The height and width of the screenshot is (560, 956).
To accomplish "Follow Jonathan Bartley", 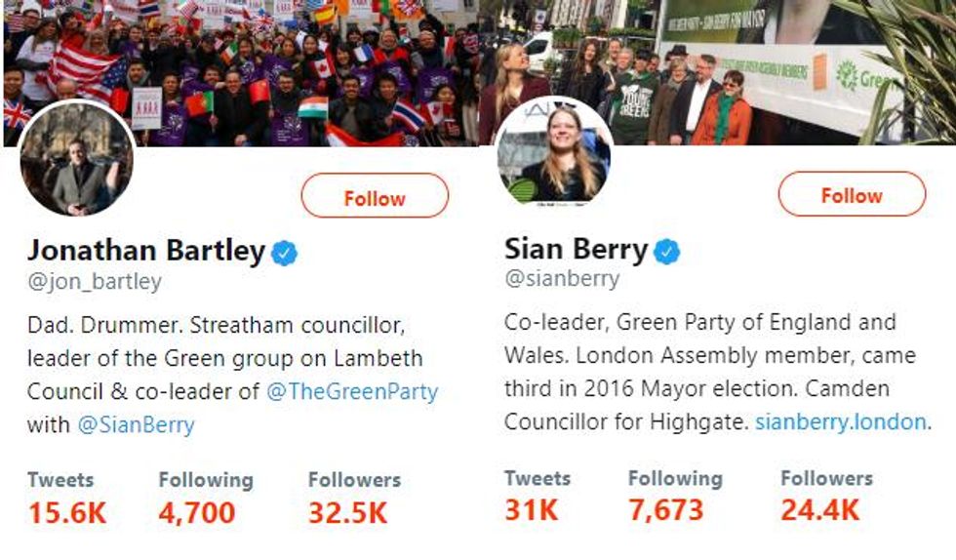I will click(x=375, y=196).
